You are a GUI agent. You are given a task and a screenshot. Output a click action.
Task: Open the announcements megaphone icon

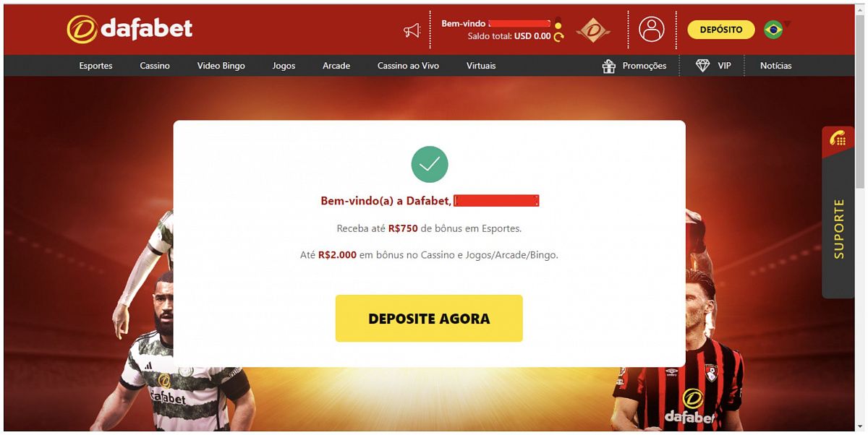pyautogui.click(x=412, y=30)
